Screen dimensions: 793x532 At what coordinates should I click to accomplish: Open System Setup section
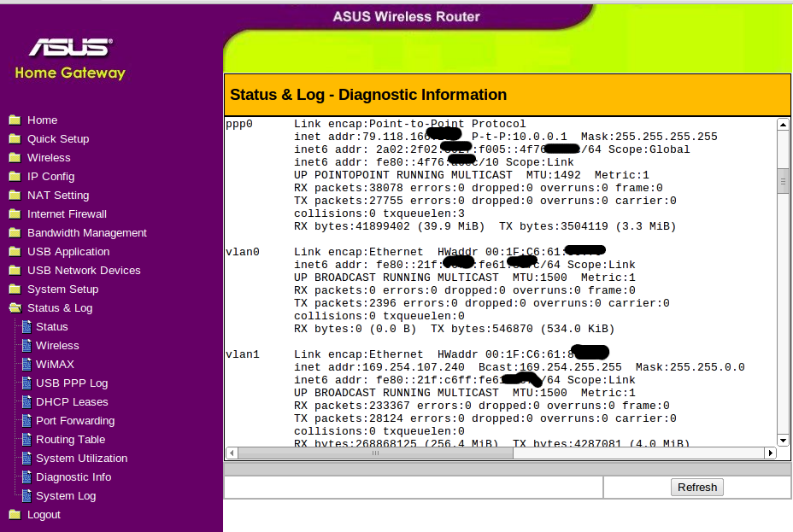(x=62, y=289)
